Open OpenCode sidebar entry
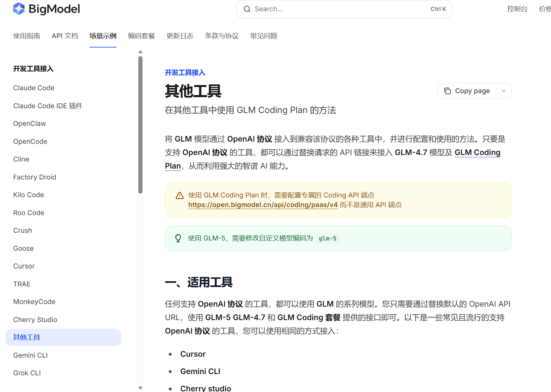 tap(30, 142)
